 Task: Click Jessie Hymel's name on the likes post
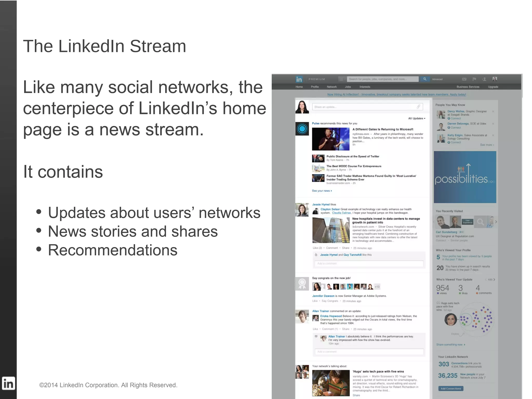321,204
